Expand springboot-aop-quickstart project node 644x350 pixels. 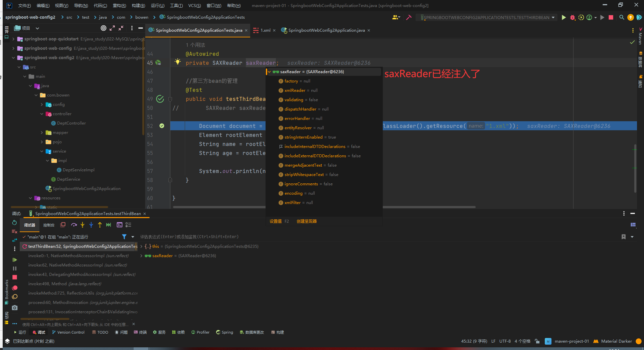13,39
